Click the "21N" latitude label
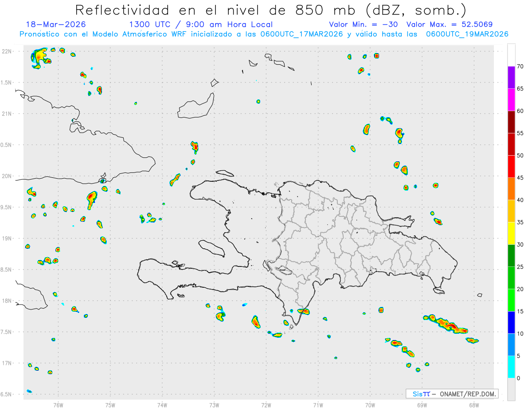The width and height of the screenshot is (532, 411). (x=8, y=114)
